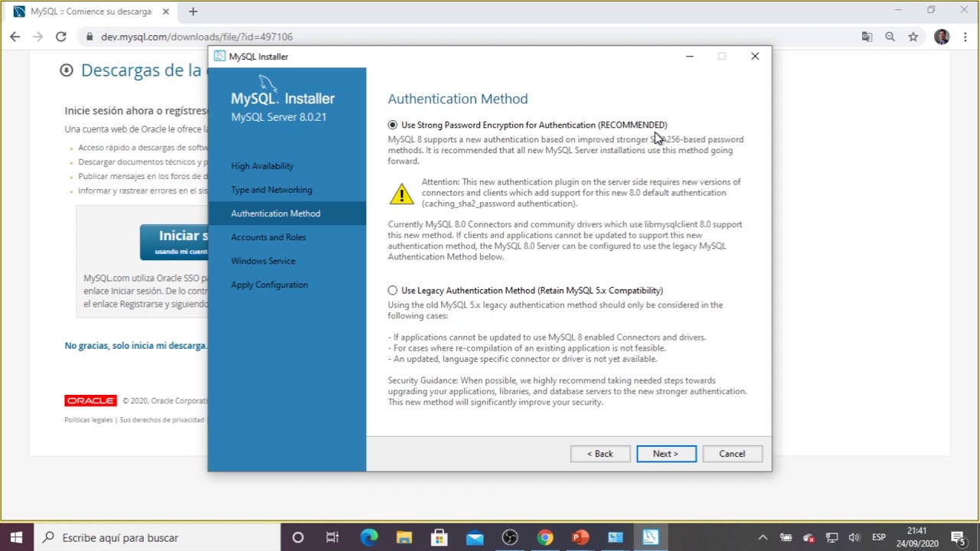Go forward in Chrome browser
Screen dimensions: 980x551
(38, 37)
